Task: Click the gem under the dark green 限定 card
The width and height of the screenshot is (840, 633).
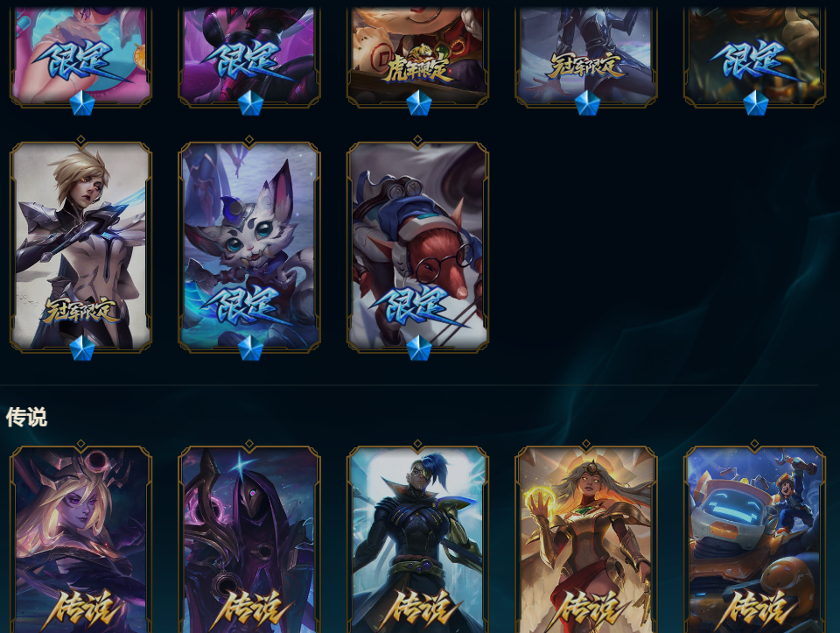Action: click(755, 103)
